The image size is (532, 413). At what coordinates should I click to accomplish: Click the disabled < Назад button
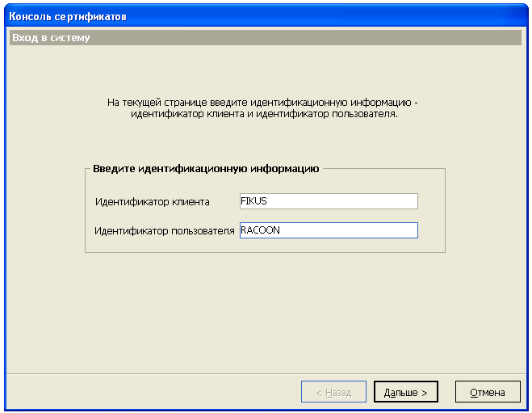coord(333,392)
